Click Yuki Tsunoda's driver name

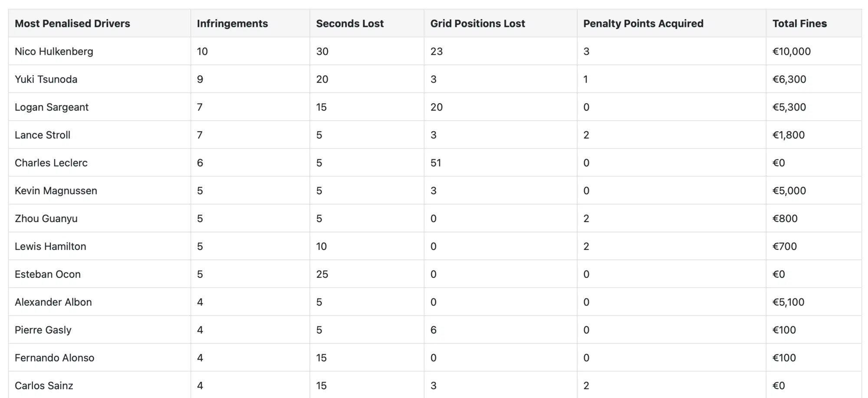[46, 79]
